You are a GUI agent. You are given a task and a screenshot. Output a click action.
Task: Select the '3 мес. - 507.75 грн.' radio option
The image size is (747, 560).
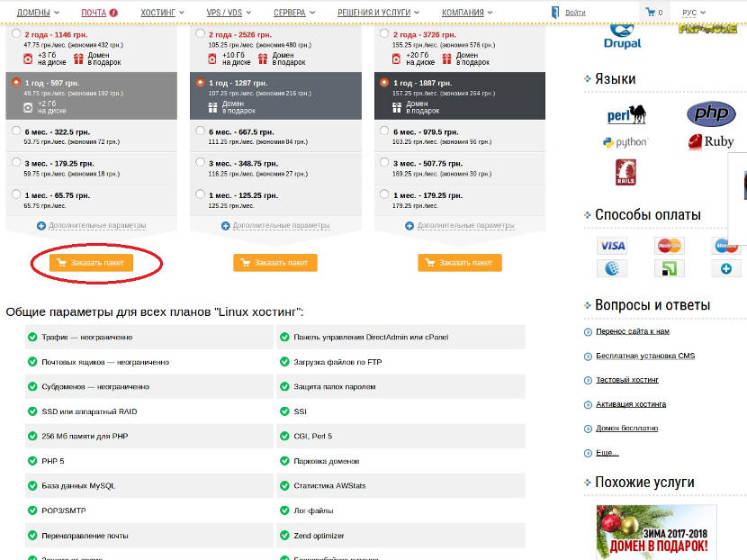(x=384, y=163)
